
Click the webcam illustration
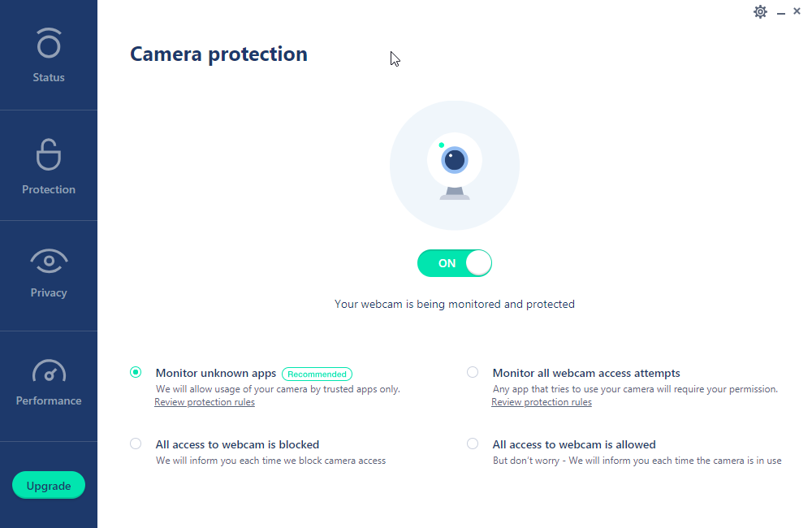coord(455,165)
